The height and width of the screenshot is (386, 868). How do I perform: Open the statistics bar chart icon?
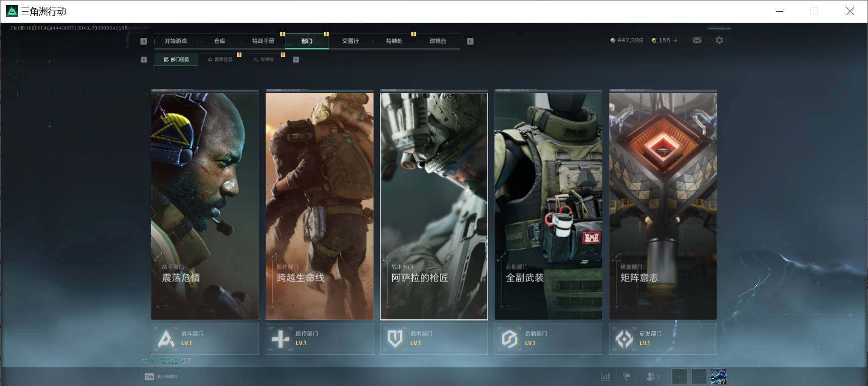click(606, 376)
